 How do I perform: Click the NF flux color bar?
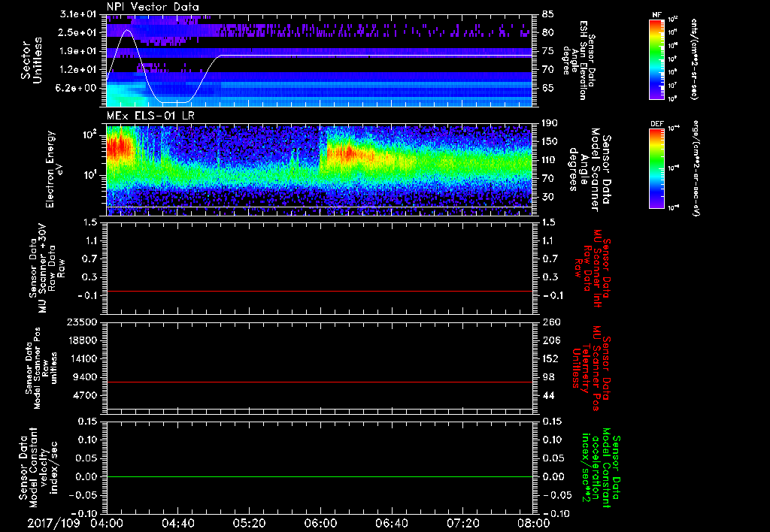click(657, 59)
